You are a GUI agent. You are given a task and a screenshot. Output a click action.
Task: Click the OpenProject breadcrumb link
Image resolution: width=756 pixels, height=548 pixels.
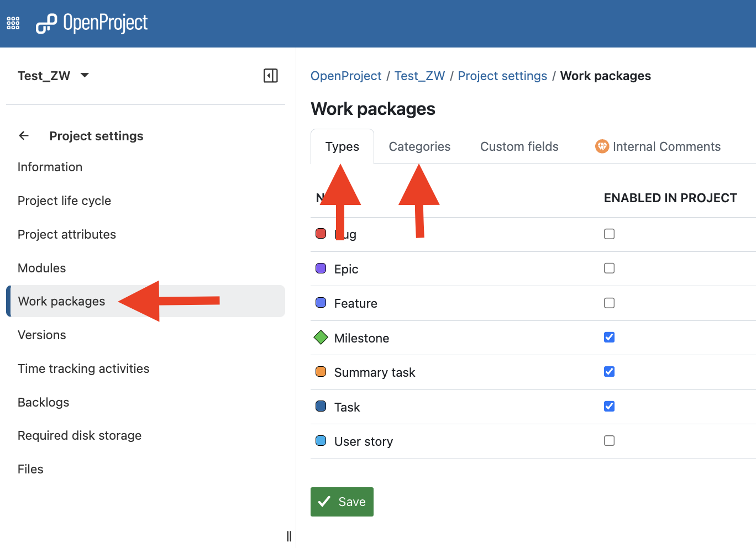(x=346, y=76)
